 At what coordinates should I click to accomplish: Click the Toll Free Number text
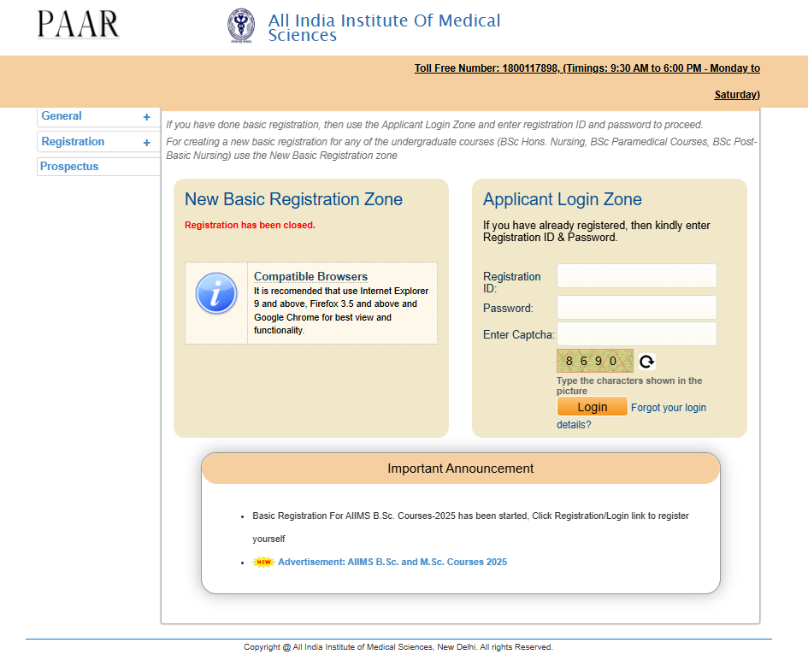[x=587, y=68]
